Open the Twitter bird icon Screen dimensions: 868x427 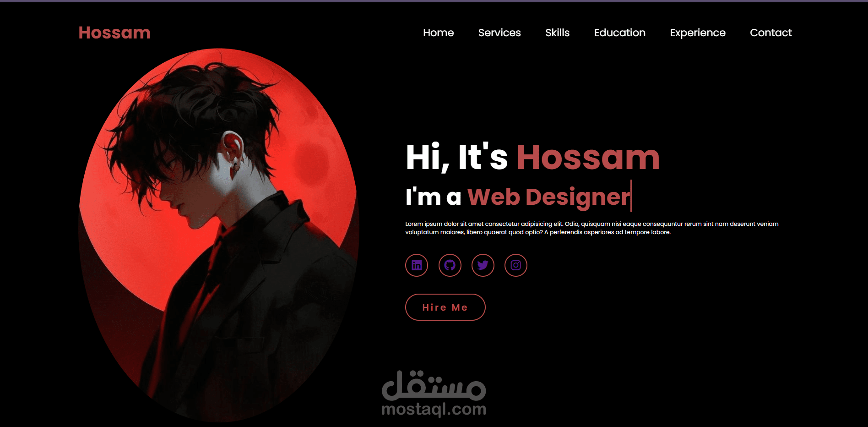483,265
